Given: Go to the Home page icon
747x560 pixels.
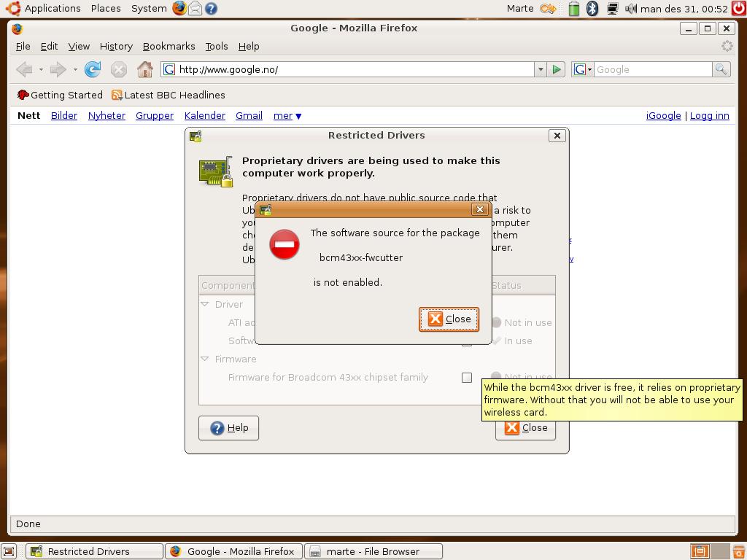Looking at the screenshot, I should click(145, 69).
